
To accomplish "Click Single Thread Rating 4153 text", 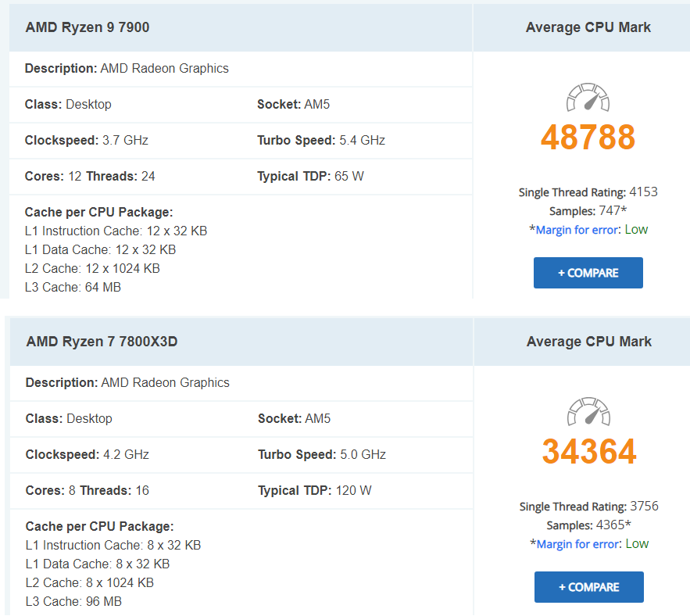I will pyautogui.click(x=588, y=192).
